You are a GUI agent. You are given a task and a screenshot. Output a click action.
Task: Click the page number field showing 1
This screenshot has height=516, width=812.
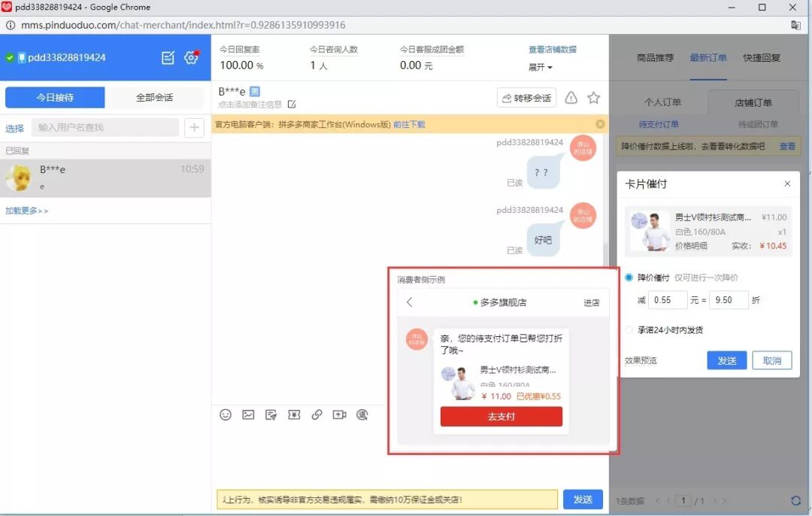683,500
